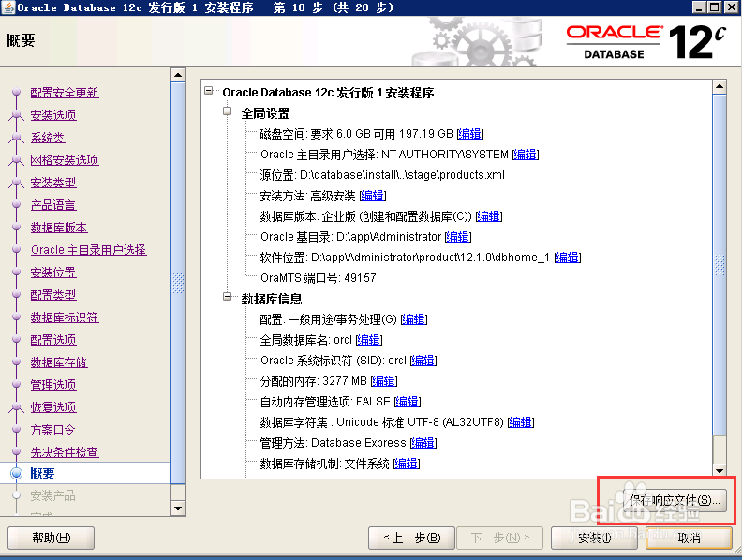Minimize the installer window

tap(700, 7)
